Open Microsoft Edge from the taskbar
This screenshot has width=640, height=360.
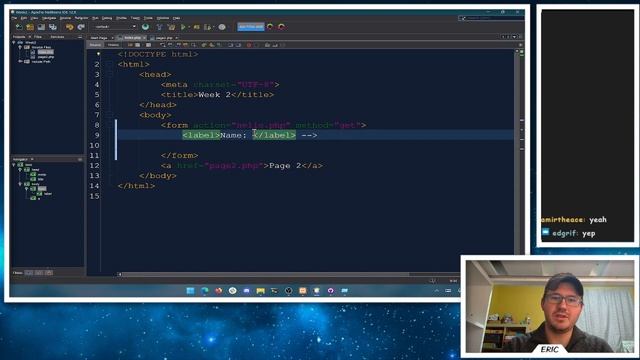(x=204, y=291)
